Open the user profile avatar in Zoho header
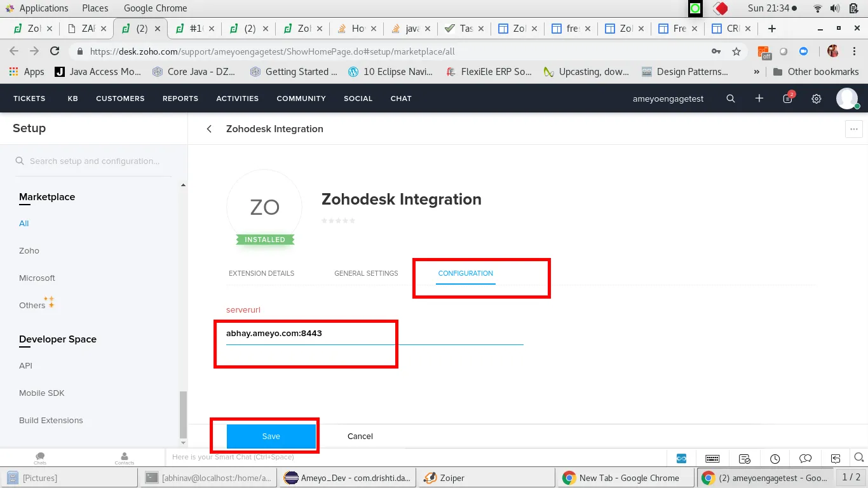 pos(847,98)
